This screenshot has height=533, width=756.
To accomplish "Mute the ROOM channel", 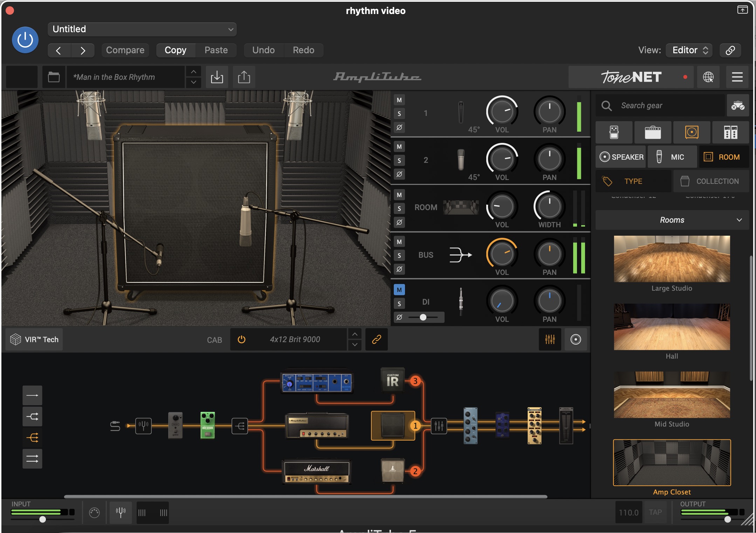I will tap(399, 195).
